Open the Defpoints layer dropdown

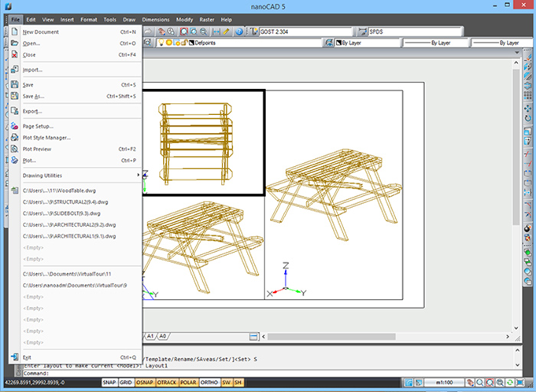click(252, 43)
